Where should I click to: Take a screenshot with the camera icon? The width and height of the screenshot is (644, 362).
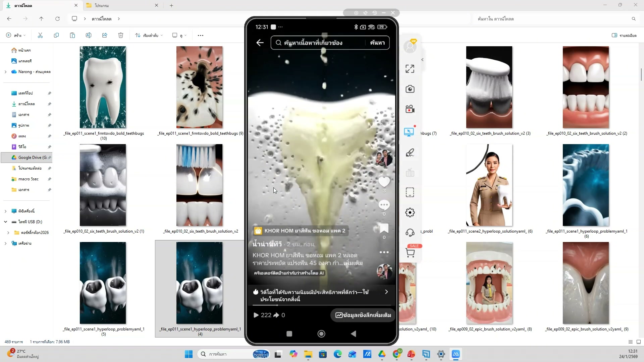pyautogui.click(x=410, y=89)
